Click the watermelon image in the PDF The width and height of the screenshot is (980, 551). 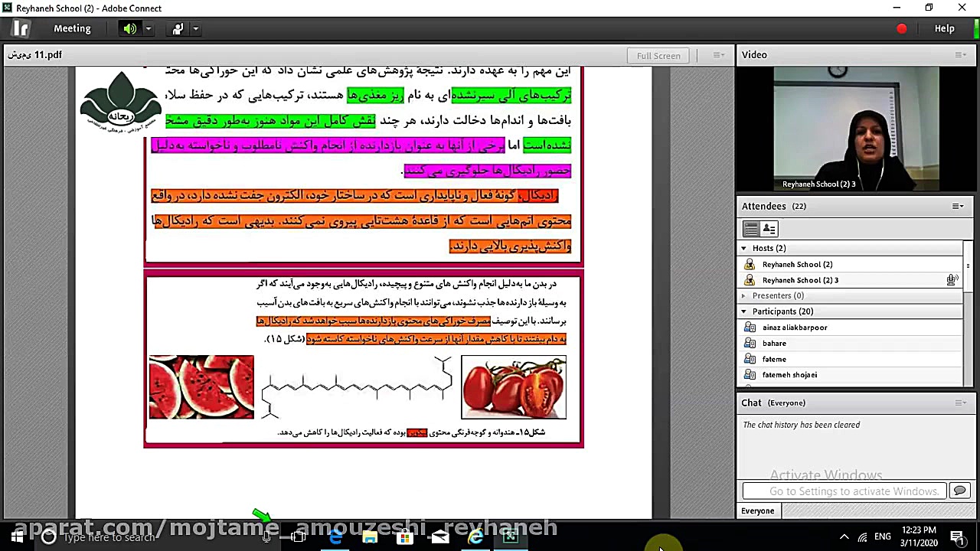click(201, 387)
